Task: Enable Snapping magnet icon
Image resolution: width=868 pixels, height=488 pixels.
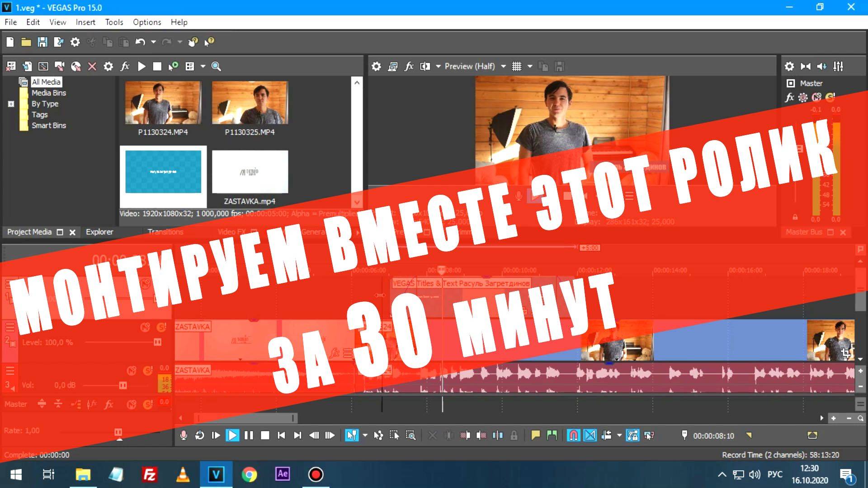Action: click(x=573, y=436)
